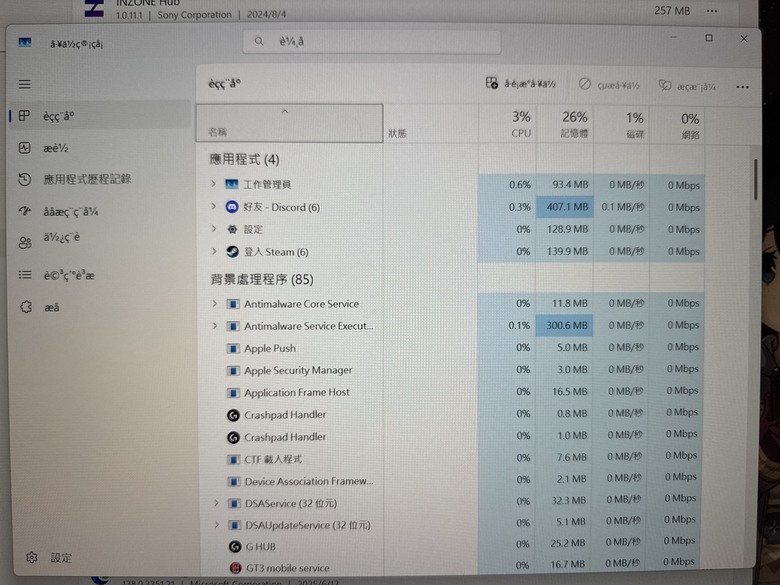The width and height of the screenshot is (780, 585).
Task: Open the services puzzle-gear sidebar icon
Action: tap(26, 307)
